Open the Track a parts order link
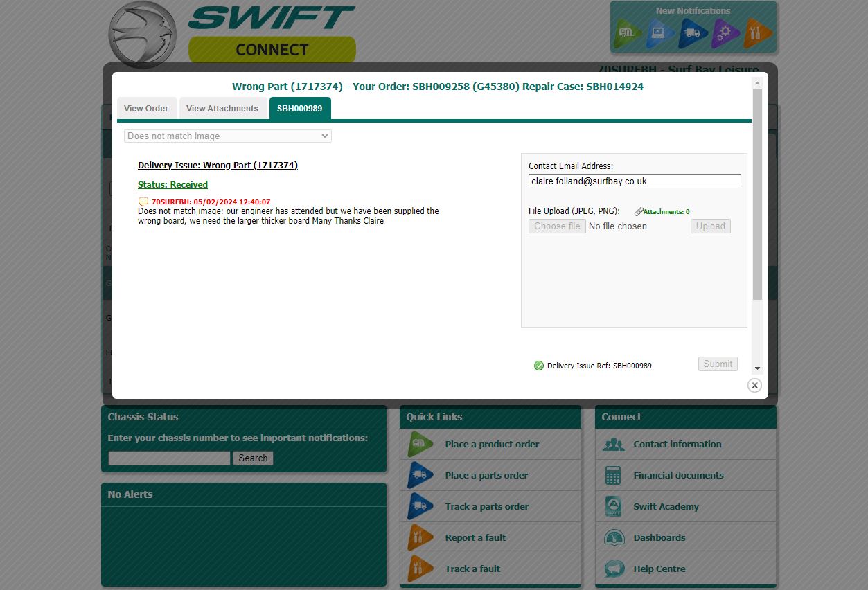 point(486,507)
